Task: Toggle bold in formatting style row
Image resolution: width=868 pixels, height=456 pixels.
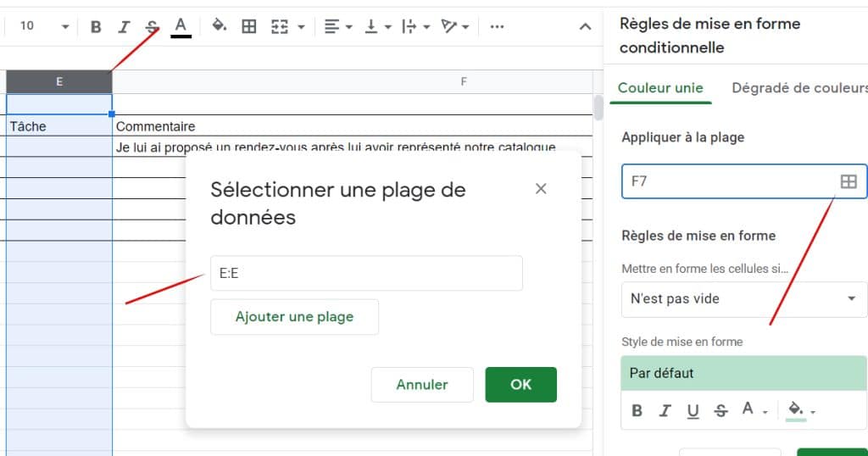Action: click(x=637, y=410)
